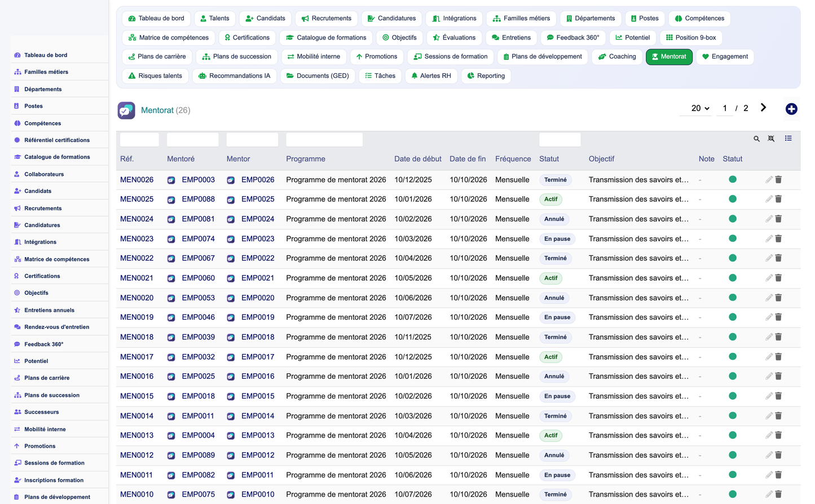Click the edit pencil for MEN0026
The height and width of the screenshot is (504, 815).
tap(769, 179)
